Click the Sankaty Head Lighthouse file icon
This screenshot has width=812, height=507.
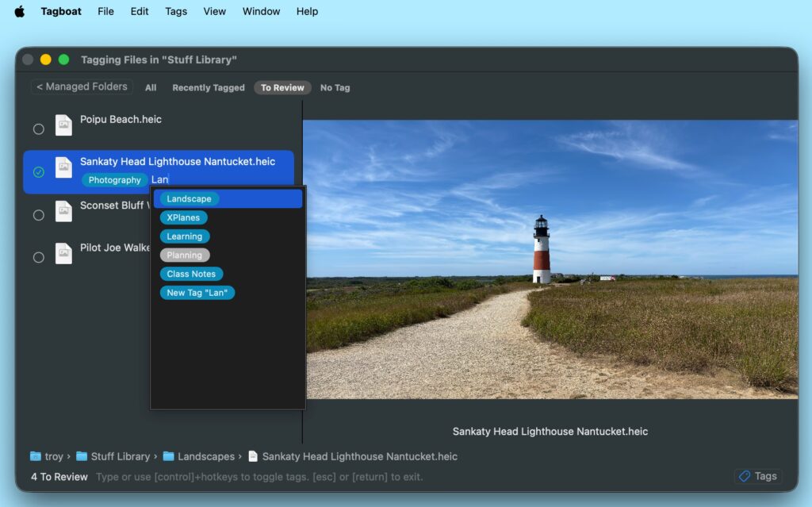pos(63,167)
